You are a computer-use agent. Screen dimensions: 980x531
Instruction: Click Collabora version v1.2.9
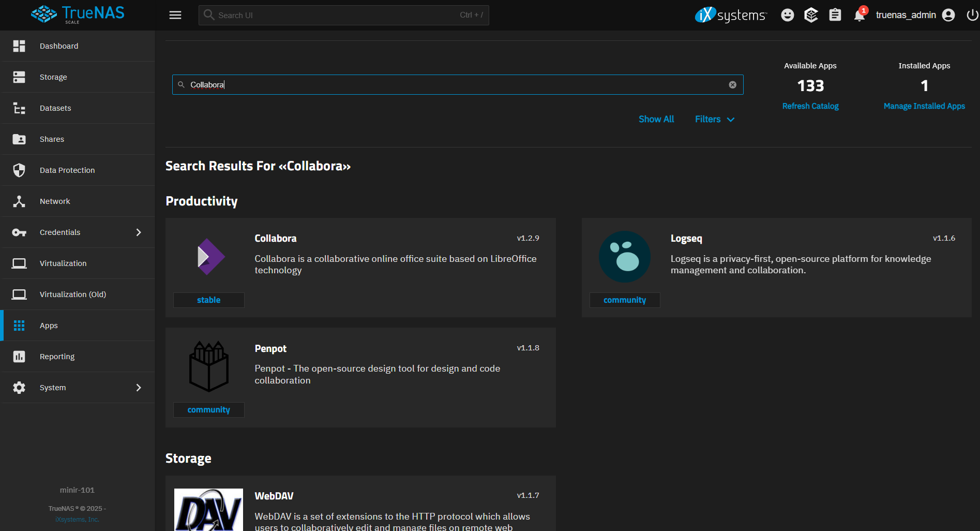[x=528, y=238]
